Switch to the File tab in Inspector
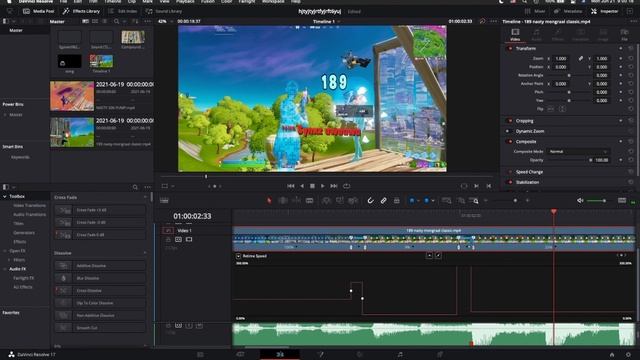This screenshot has width=640, height=360. click(624, 35)
